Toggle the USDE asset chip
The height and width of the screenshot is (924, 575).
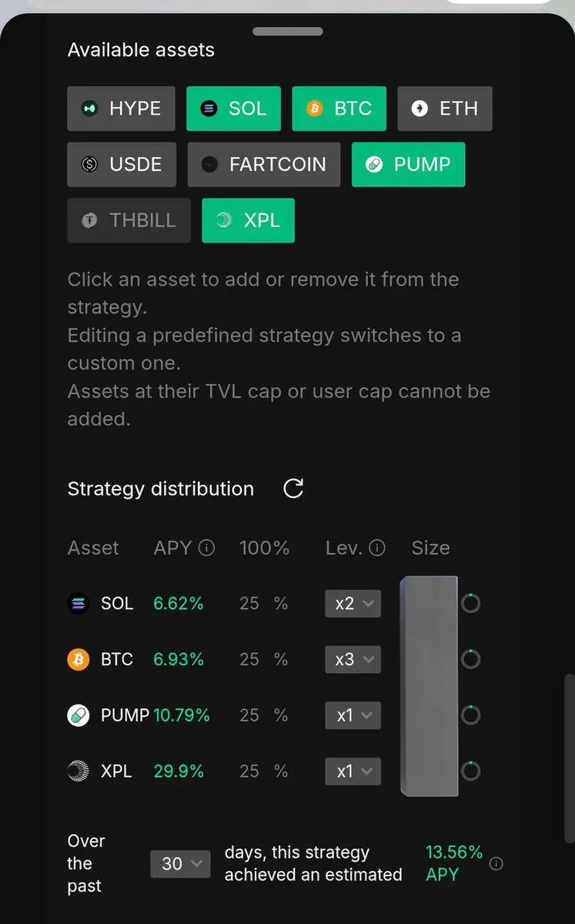point(121,164)
